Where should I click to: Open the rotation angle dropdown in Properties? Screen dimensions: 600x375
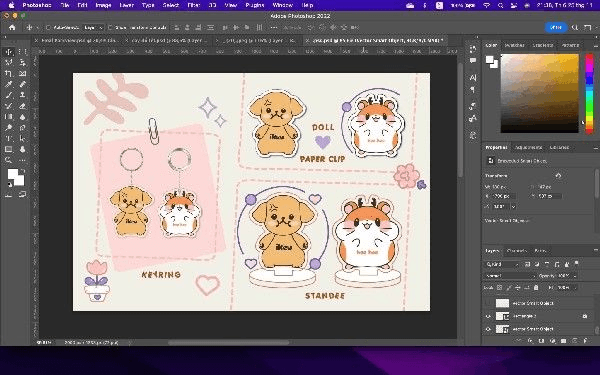tap(514, 207)
